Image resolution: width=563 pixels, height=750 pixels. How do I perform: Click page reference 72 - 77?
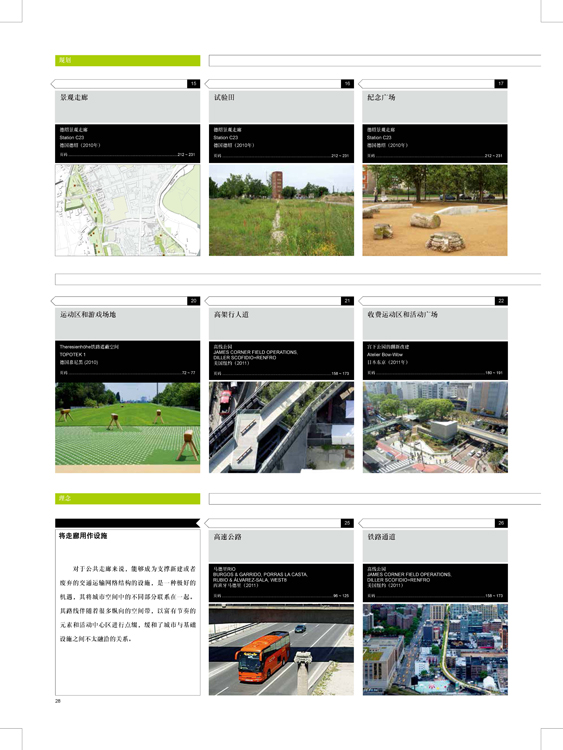(x=188, y=373)
